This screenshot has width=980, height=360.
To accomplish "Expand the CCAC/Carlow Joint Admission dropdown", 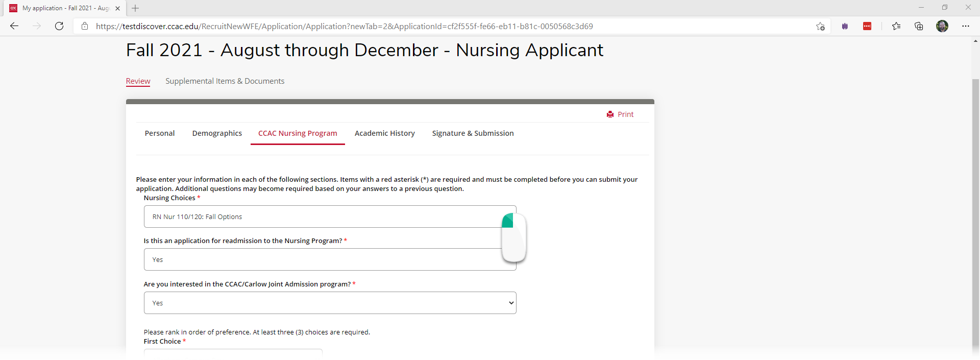I will tap(330, 303).
